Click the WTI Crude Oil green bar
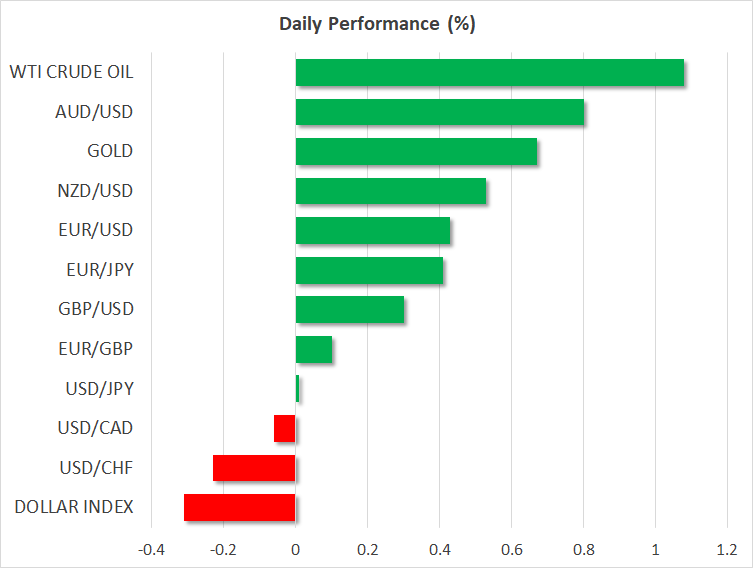The image size is (753, 568). click(489, 73)
